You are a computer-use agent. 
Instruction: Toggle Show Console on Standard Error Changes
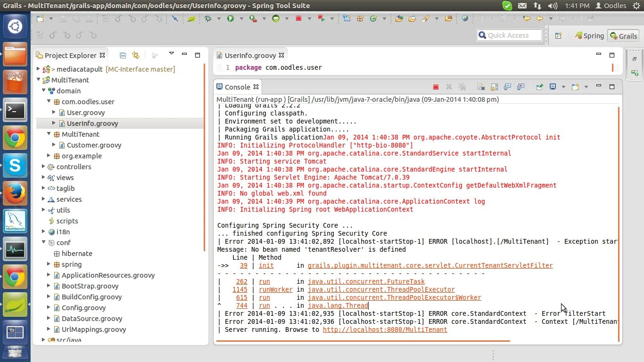(520, 87)
